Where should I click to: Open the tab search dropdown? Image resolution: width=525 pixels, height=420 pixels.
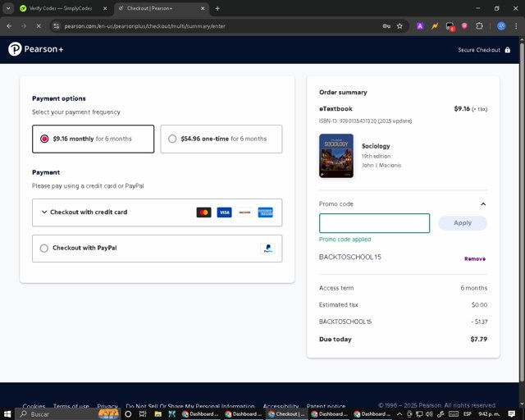pos(8,8)
